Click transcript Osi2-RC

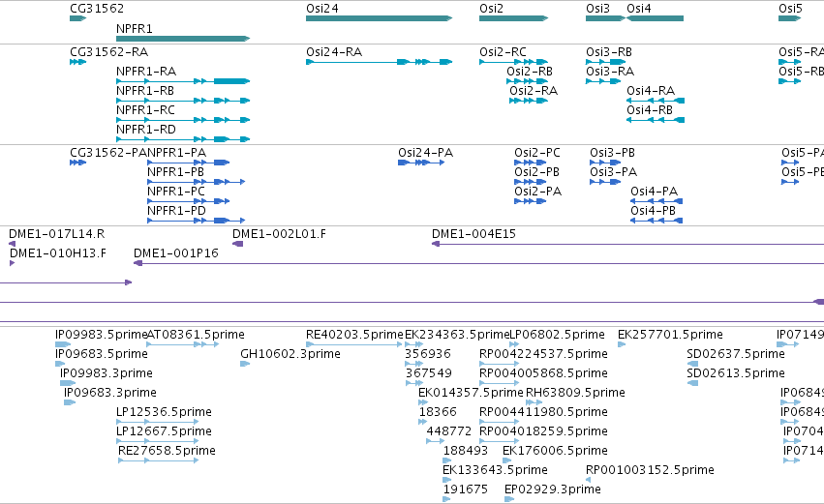[503, 52]
